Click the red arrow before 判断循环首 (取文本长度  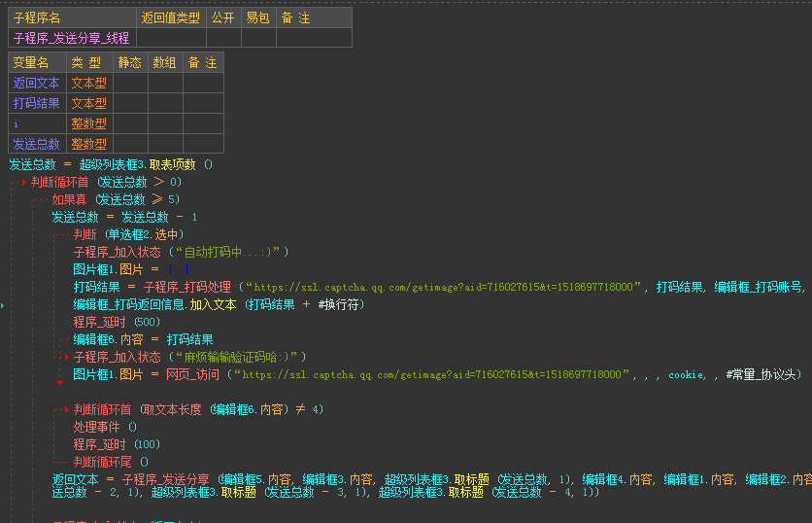tap(67, 410)
